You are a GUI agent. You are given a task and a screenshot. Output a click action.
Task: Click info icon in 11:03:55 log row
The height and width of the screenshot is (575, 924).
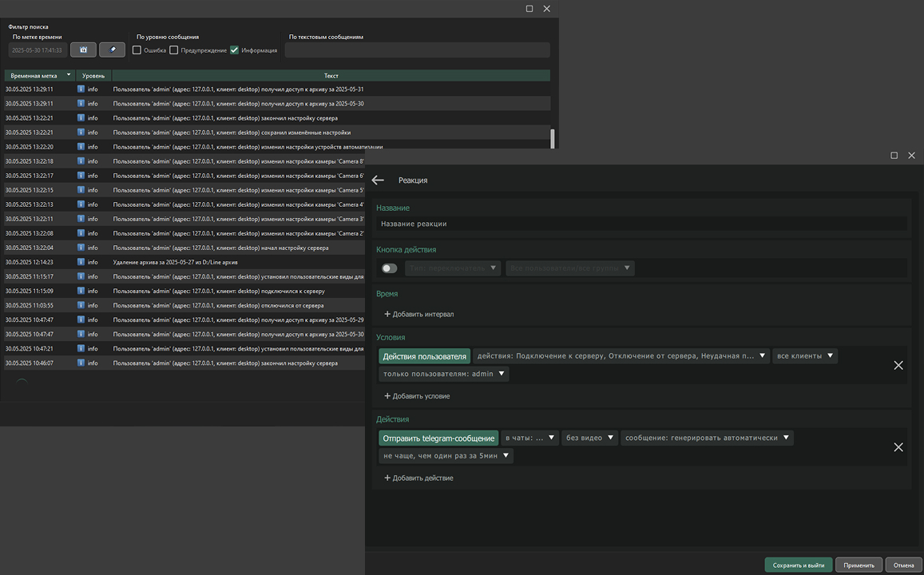click(81, 305)
